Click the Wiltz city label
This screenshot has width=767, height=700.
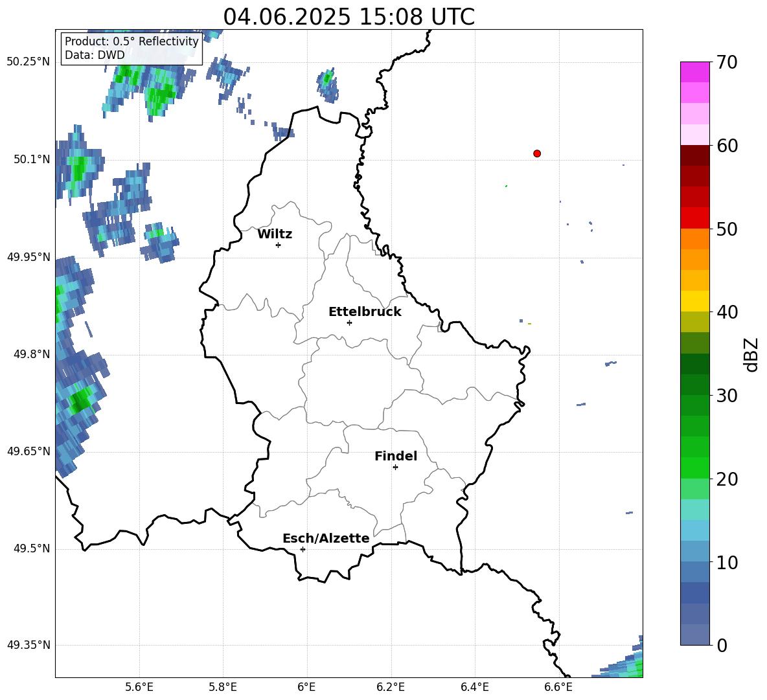point(275,234)
